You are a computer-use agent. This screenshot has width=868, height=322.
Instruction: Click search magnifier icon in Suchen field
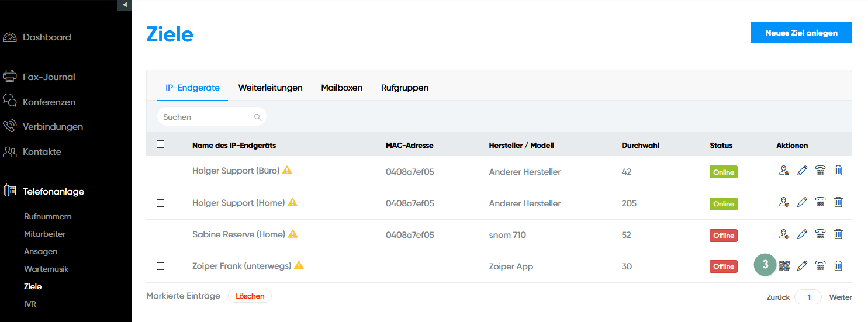point(257,117)
